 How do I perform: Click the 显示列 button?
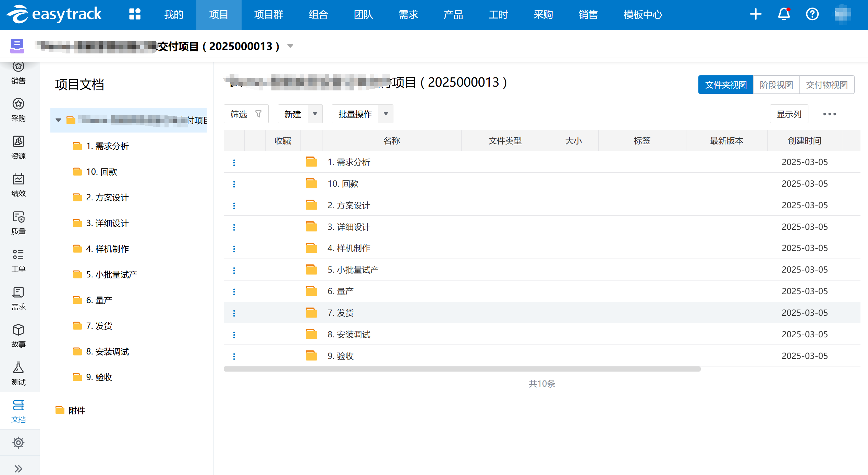[x=788, y=114]
